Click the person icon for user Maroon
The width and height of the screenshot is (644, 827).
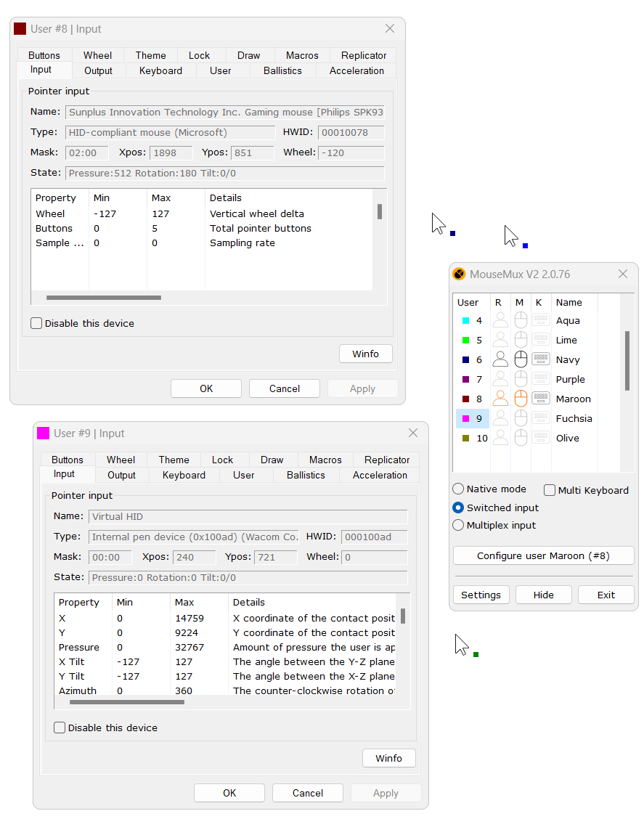coord(500,399)
